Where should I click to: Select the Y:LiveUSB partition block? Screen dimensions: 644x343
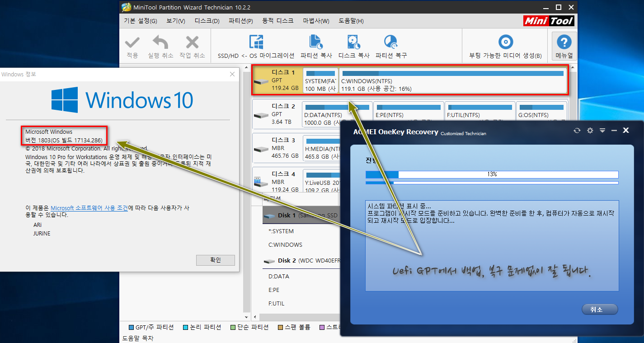[322, 182]
